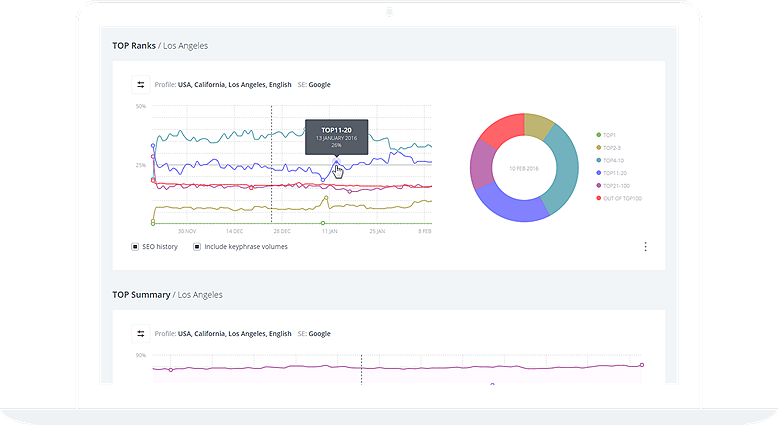Click the 10 FEB 2016 donut center label
This screenshot has height=425, width=778.
click(x=524, y=169)
